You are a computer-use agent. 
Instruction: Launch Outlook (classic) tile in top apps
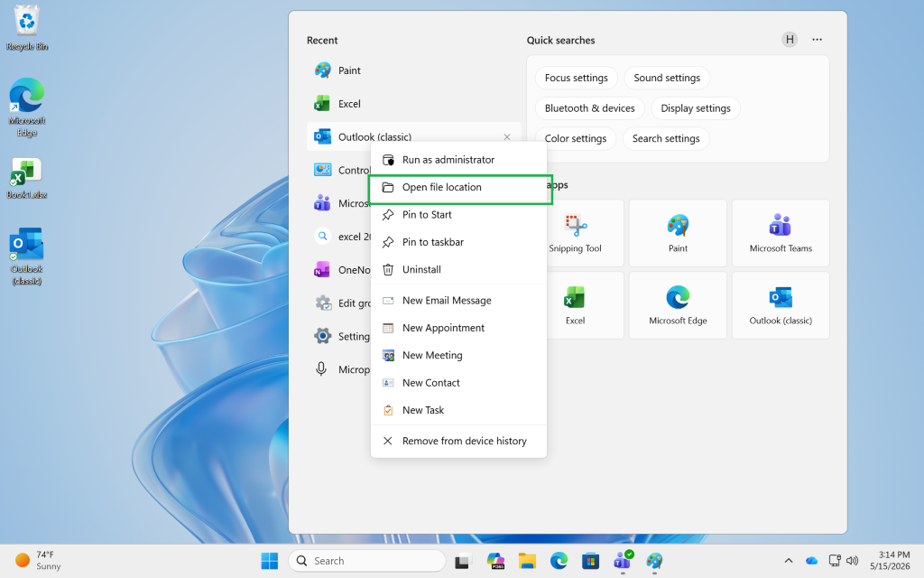[x=781, y=305]
